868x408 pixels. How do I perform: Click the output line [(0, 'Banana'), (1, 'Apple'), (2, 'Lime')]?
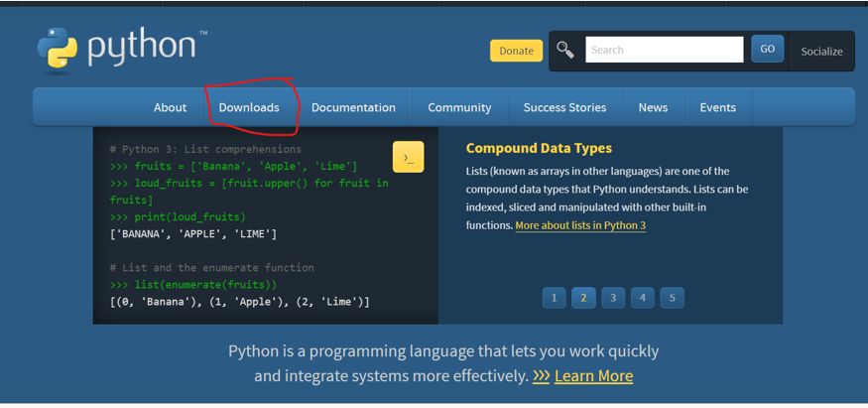point(240,302)
